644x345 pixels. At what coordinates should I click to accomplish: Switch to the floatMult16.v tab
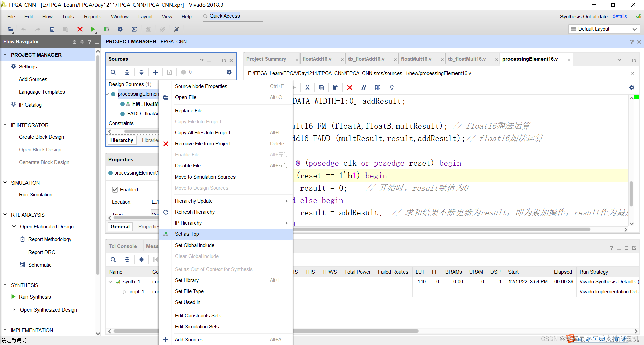(416, 59)
